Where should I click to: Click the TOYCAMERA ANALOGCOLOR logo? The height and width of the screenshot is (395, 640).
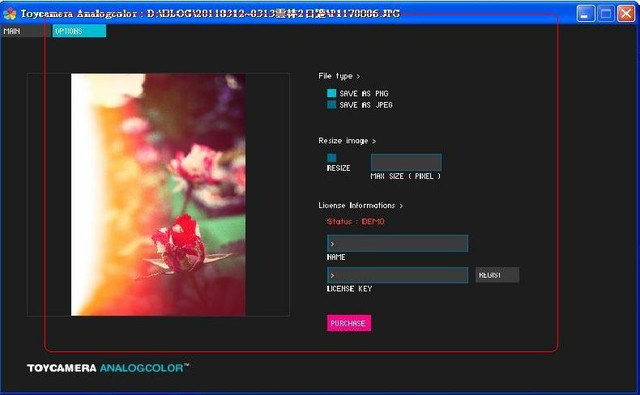[108, 368]
